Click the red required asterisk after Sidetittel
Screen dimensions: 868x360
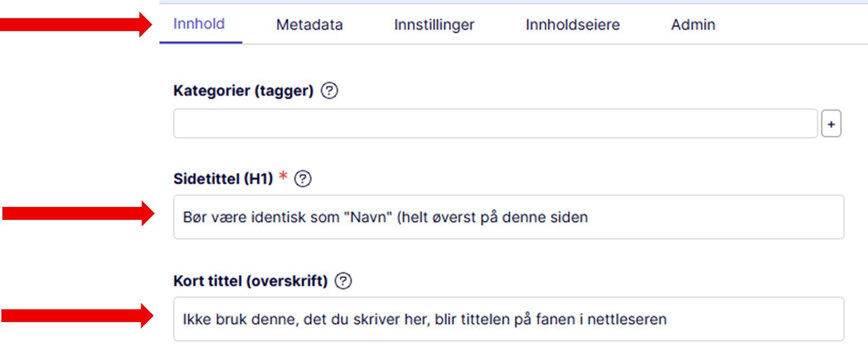(x=283, y=176)
